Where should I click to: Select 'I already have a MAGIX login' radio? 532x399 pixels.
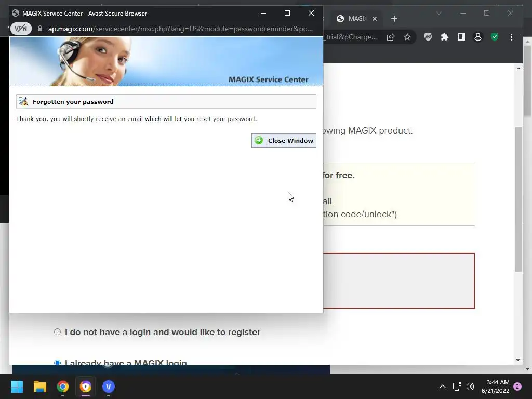pyautogui.click(x=57, y=363)
